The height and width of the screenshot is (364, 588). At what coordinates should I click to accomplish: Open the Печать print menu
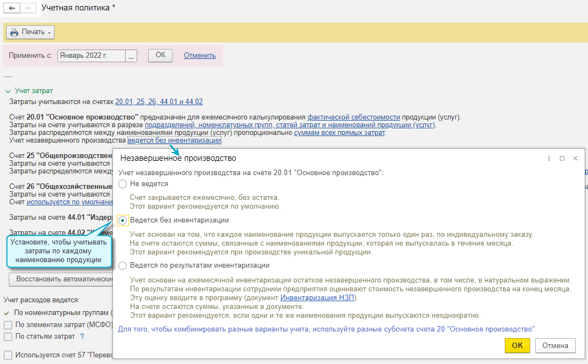point(30,32)
